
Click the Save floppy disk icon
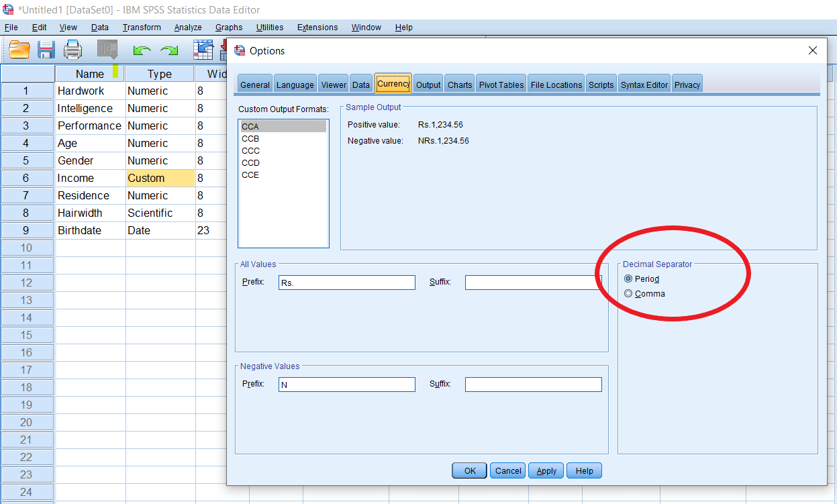(46, 50)
